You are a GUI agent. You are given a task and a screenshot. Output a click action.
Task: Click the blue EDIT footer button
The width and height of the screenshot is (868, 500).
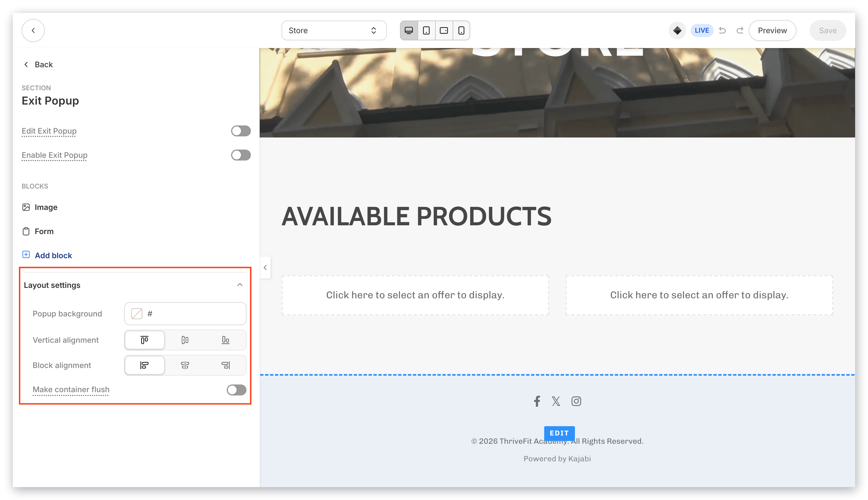pos(559,433)
